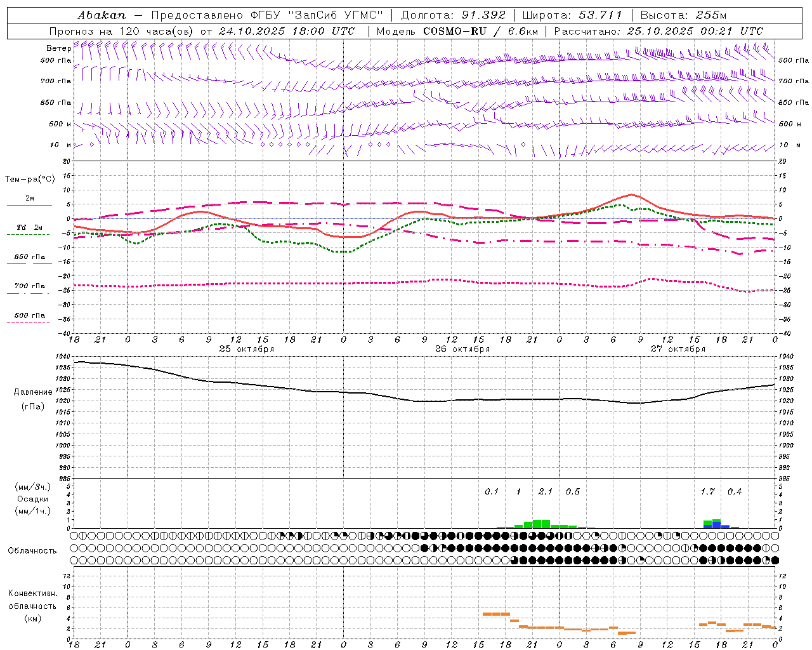Select the Облачность cloud cover label

(32, 550)
